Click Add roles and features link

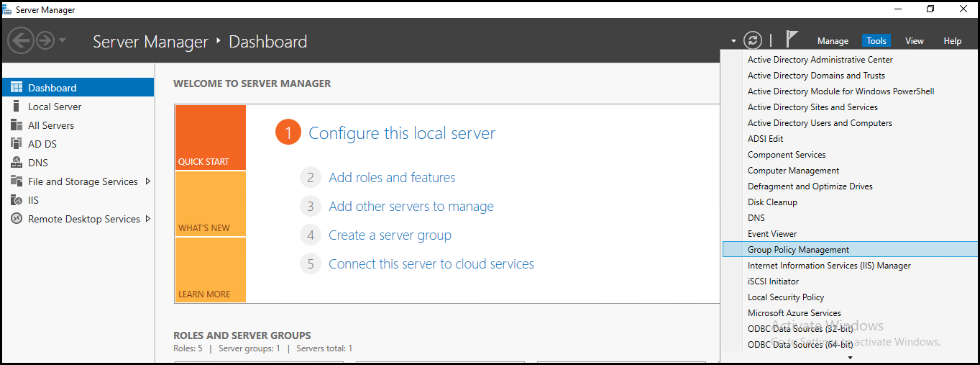(392, 178)
